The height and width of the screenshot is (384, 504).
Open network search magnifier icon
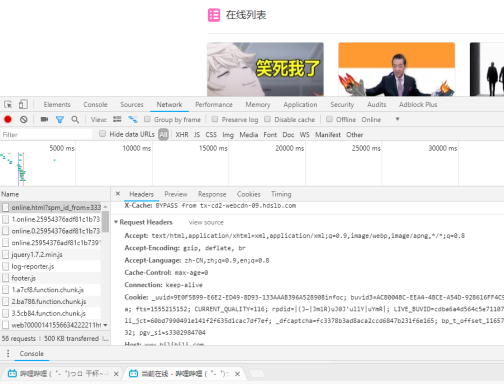75,119
